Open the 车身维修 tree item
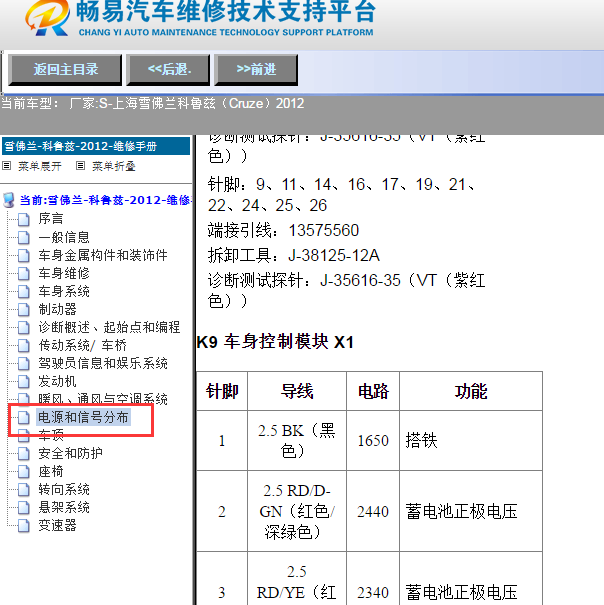 pyautogui.click(x=64, y=273)
